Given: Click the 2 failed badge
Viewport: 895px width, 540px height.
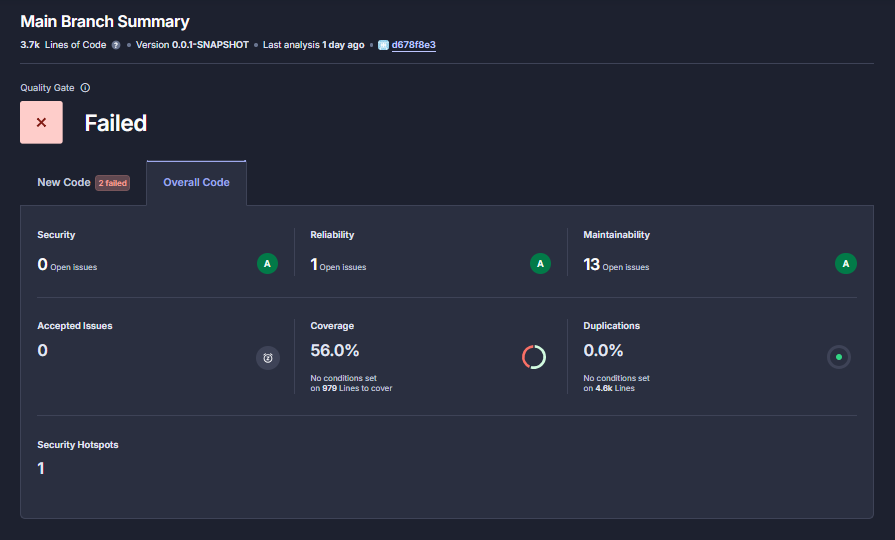Looking at the screenshot, I should [113, 183].
